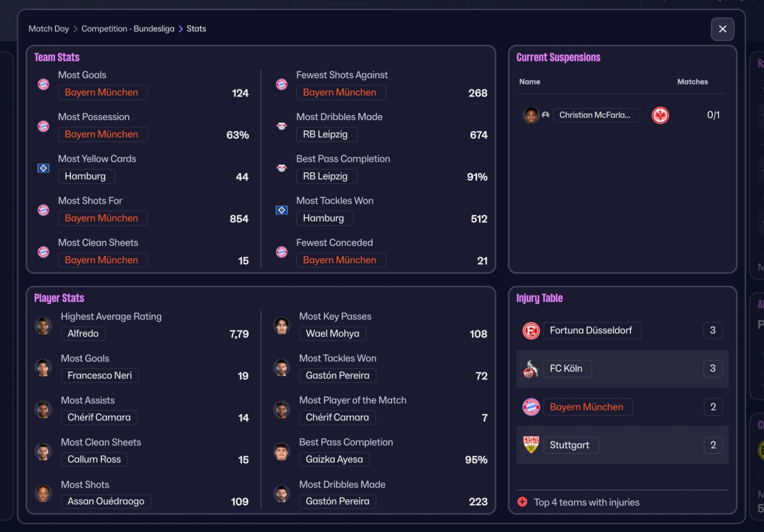Click the RB Leipzig crest beside Best Pass Completion

(282, 168)
